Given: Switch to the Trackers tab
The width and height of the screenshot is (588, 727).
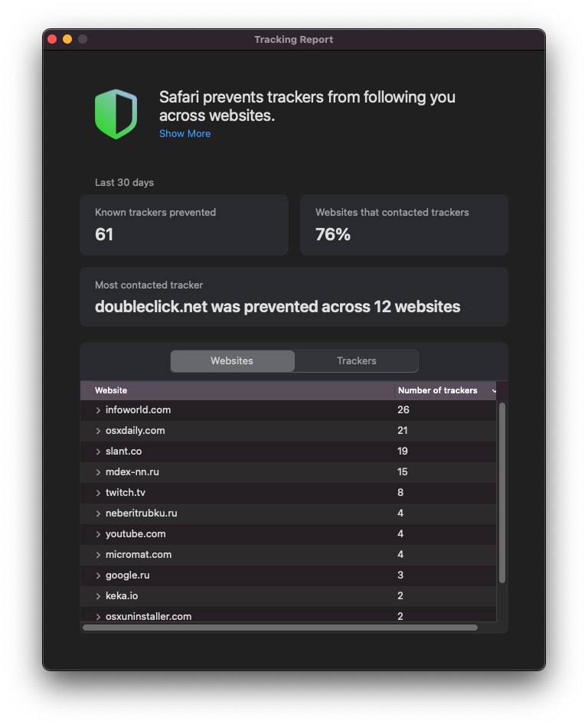Looking at the screenshot, I should click(x=356, y=360).
